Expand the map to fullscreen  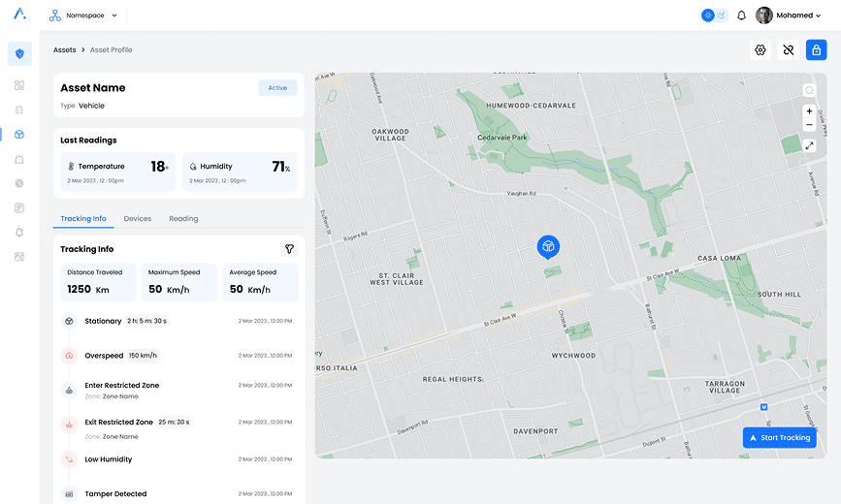click(x=809, y=145)
